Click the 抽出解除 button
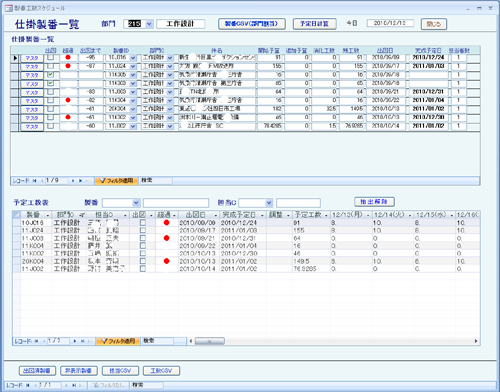 click(x=374, y=202)
